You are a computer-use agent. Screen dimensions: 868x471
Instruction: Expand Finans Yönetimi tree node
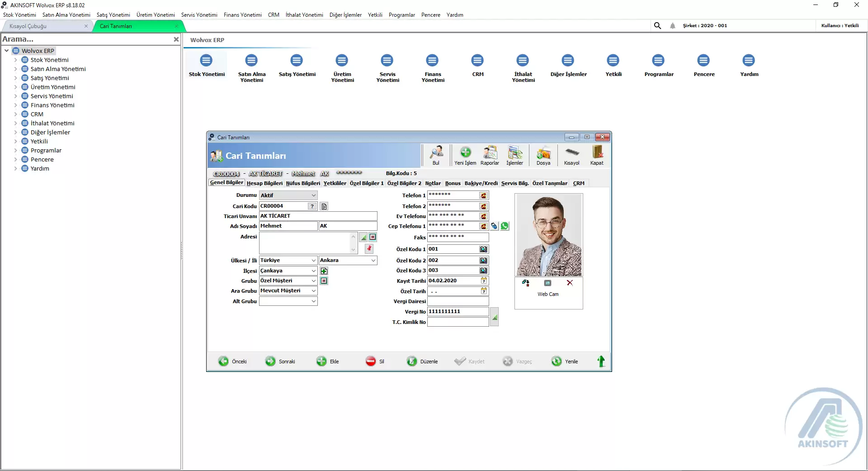pyautogui.click(x=15, y=105)
